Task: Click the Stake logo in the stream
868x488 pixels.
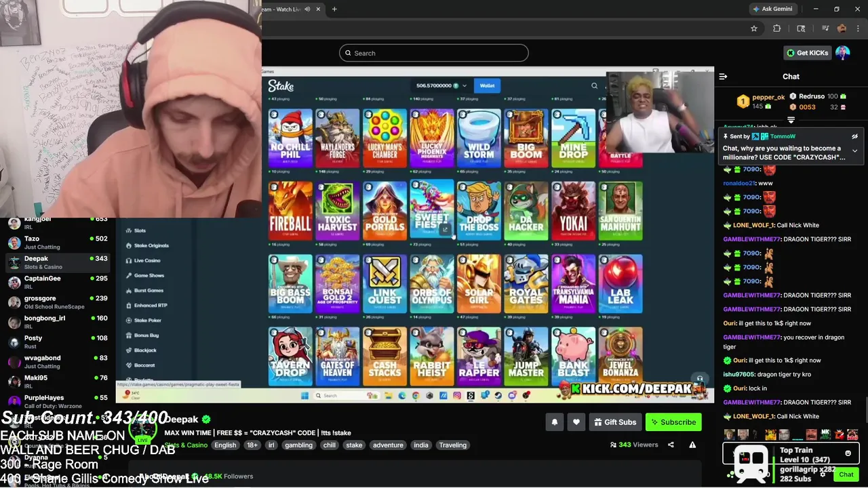Action: pyautogui.click(x=281, y=85)
